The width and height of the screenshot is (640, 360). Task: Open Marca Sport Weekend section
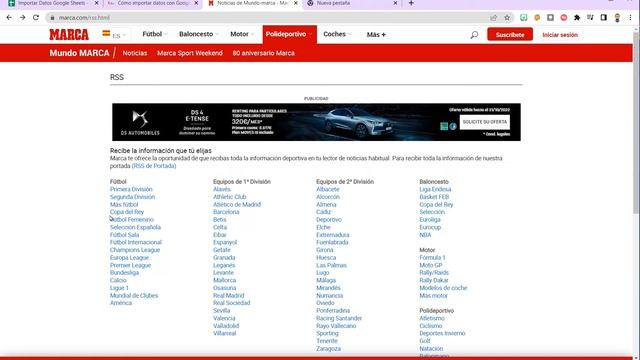click(190, 53)
